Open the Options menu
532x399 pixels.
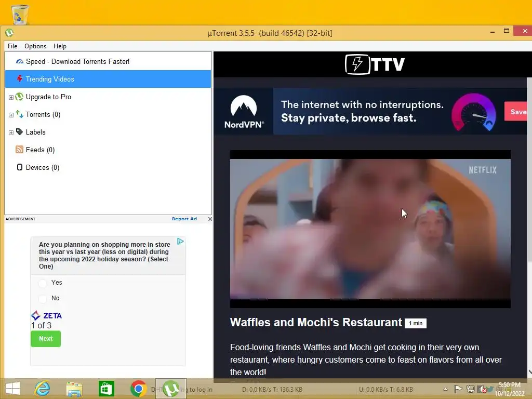point(35,46)
